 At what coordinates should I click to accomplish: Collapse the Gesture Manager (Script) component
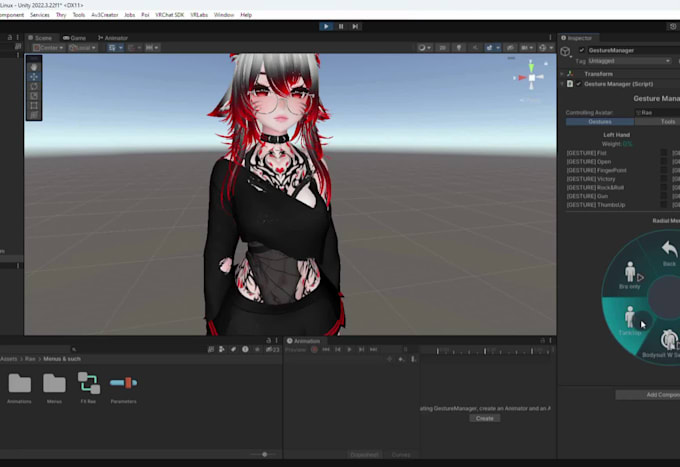[562, 84]
